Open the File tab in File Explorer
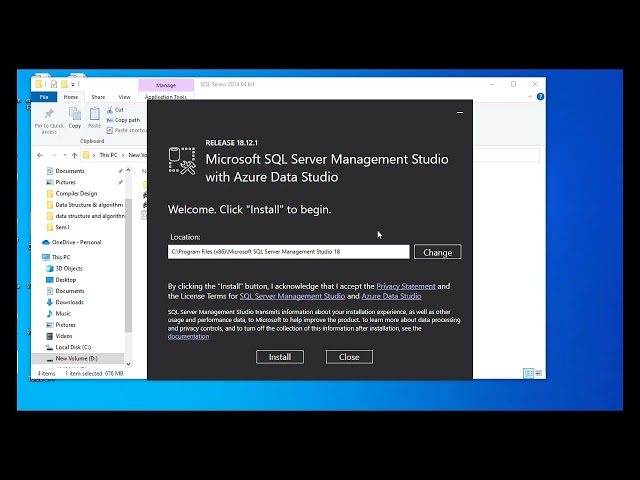640x480 pixels. (x=44, y=97)
